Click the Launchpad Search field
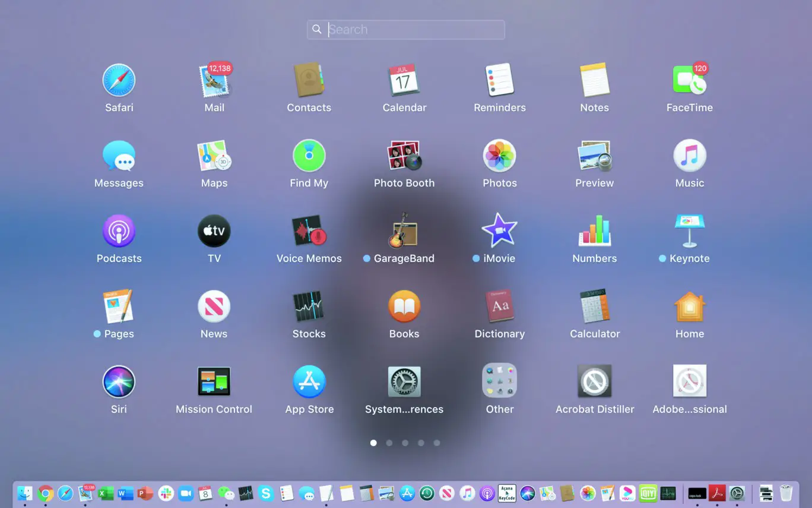 [406, 30]
